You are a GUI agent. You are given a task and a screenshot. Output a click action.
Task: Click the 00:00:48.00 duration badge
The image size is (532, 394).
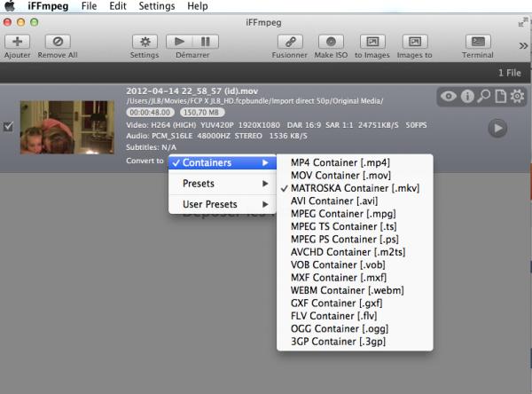(151, 112)
